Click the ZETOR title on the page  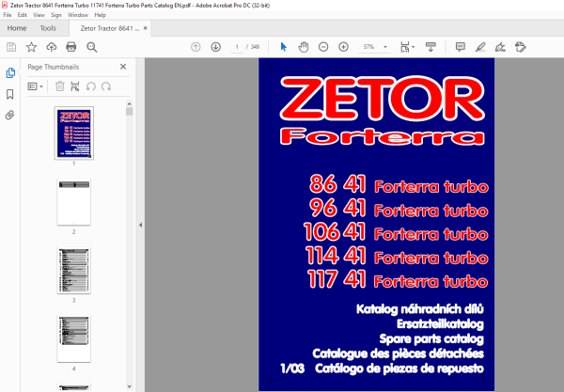pyautogui.click(x=382, y=98)
